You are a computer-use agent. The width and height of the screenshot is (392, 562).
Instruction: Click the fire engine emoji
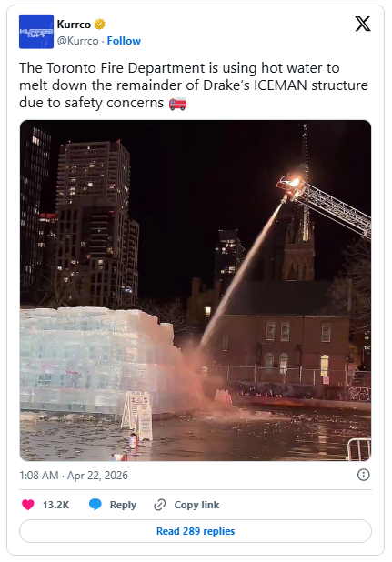pos(177,104)
